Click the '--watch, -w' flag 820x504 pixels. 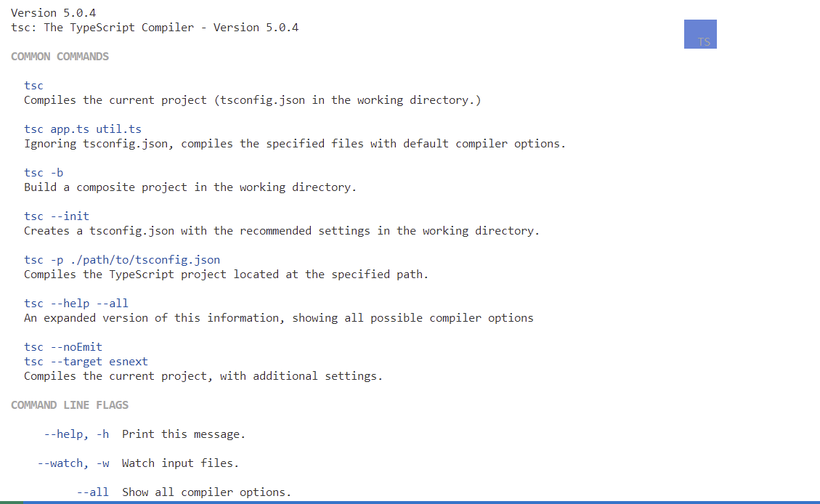click(73, 463)
